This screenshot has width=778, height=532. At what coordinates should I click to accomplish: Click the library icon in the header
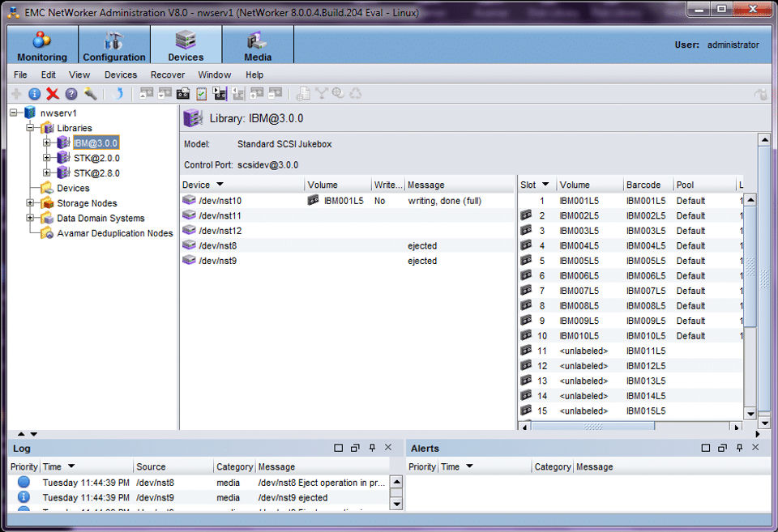click(x=193, y=118)
